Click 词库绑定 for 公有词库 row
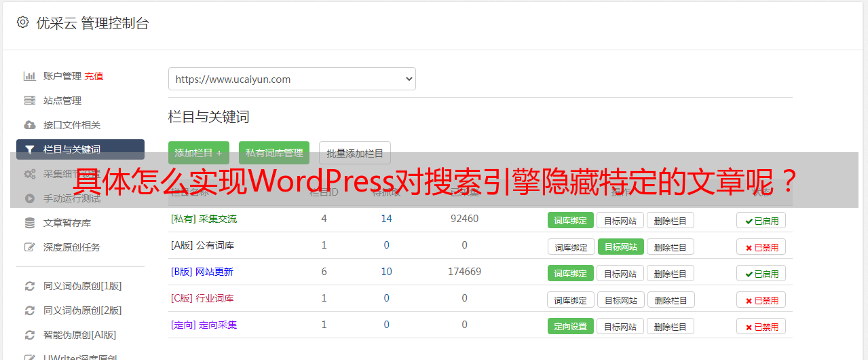Image resolution: width=868 pixels, height=360 pixels. tap(571, 247)
